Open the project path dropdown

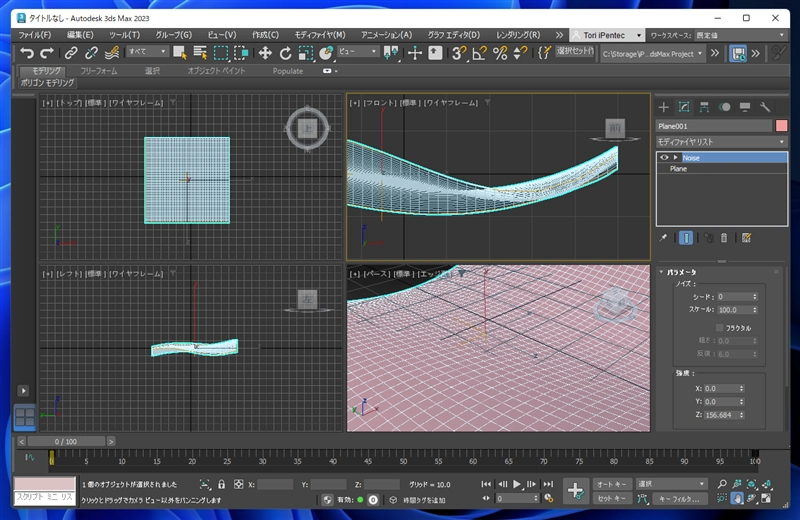[652, 54]
